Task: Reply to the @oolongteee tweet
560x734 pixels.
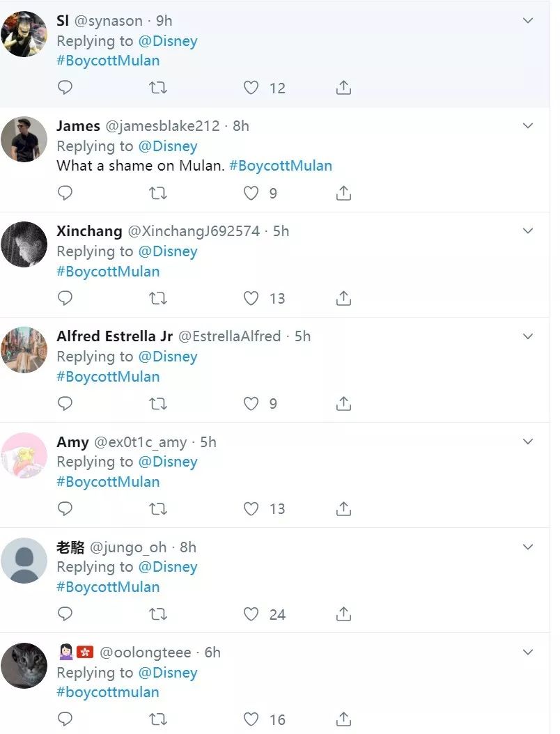Action: coord(65,719)
